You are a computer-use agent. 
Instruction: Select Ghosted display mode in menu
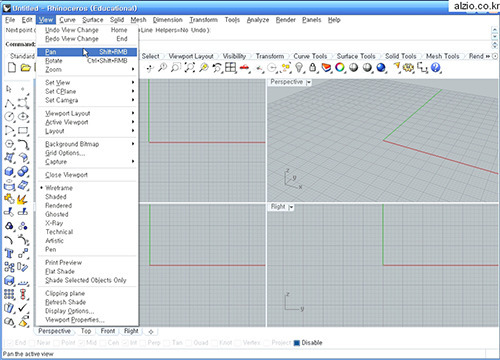pyautogui.click(x=87, y=214)
